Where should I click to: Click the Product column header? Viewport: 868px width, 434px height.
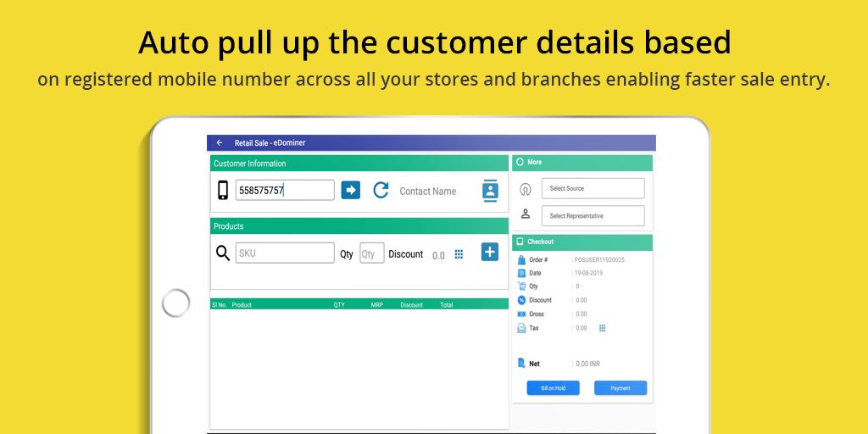click(x=242, y=305)
